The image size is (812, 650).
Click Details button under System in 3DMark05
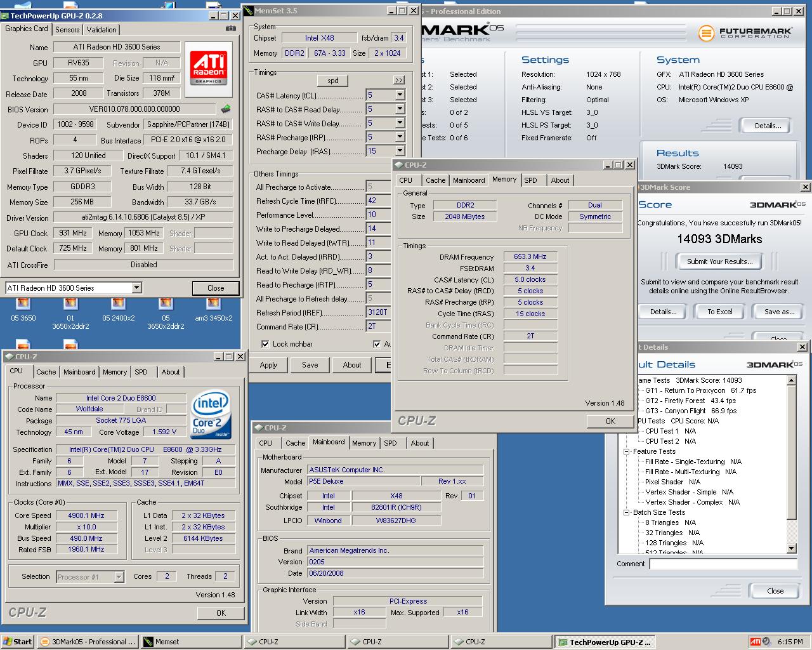(768, 126)
